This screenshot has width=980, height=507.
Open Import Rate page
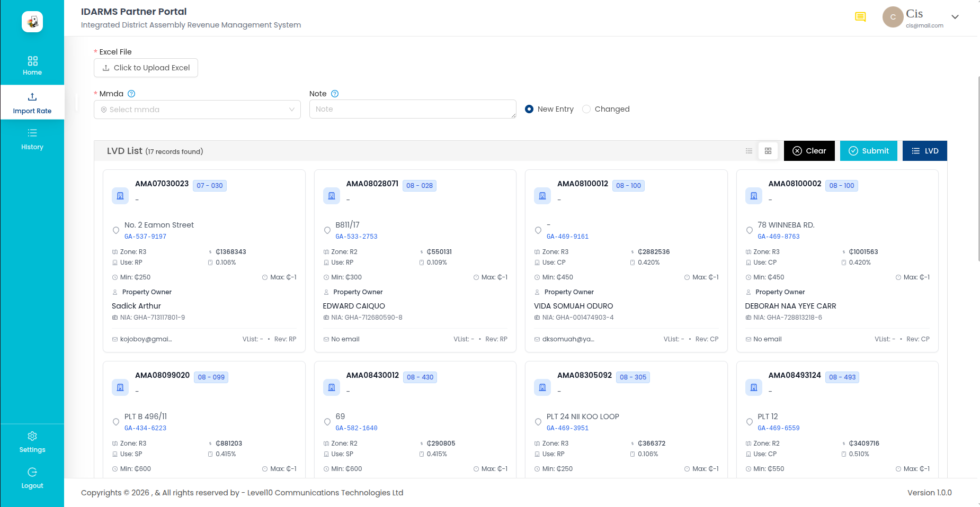(32, 103)
